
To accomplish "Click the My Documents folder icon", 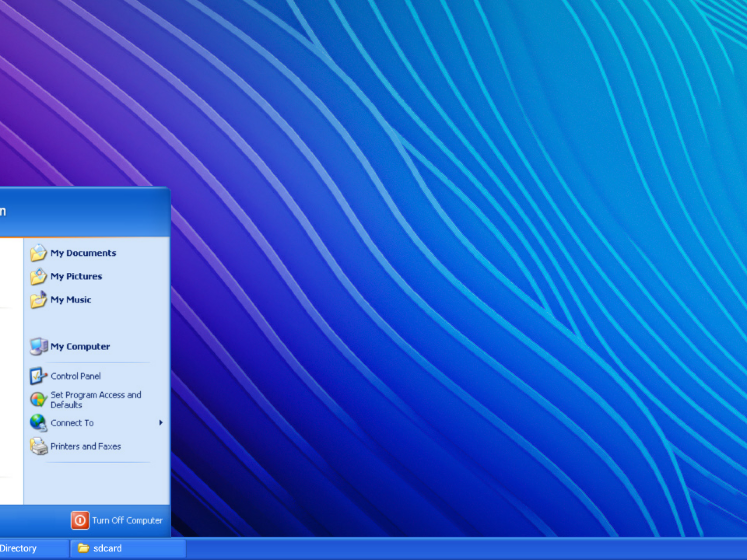I will 38,253.
